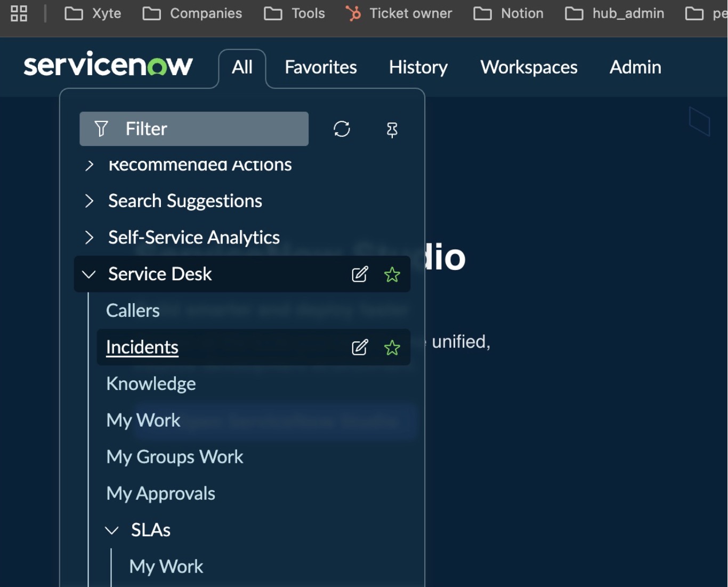Open the Favorites menu
The image size is (728, 587).
pos(321,67)
